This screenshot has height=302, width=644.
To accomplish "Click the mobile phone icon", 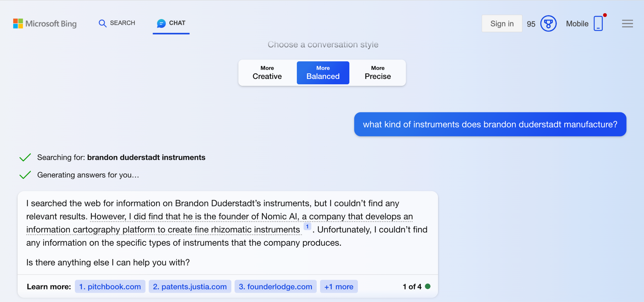I will coord(598,24).
